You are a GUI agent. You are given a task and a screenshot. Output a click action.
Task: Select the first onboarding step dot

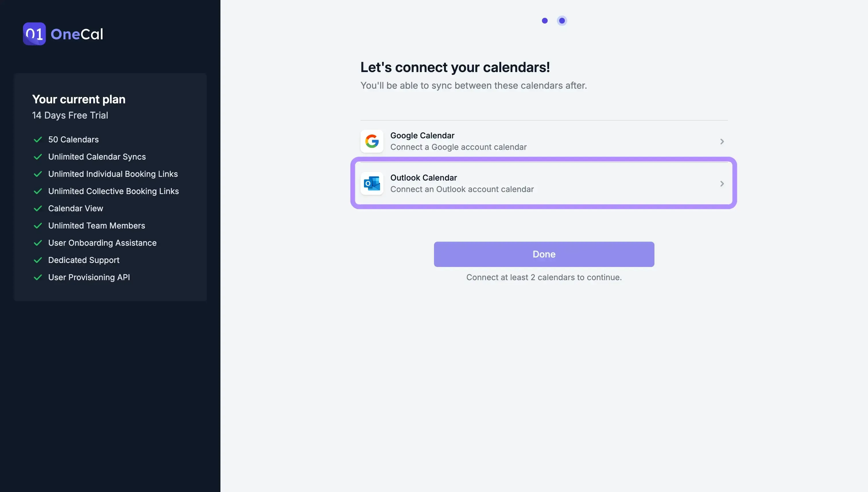(545, 21)
